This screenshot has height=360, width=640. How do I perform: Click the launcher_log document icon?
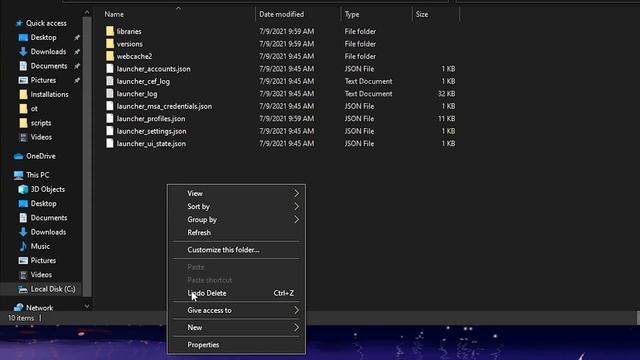(110, 93)
